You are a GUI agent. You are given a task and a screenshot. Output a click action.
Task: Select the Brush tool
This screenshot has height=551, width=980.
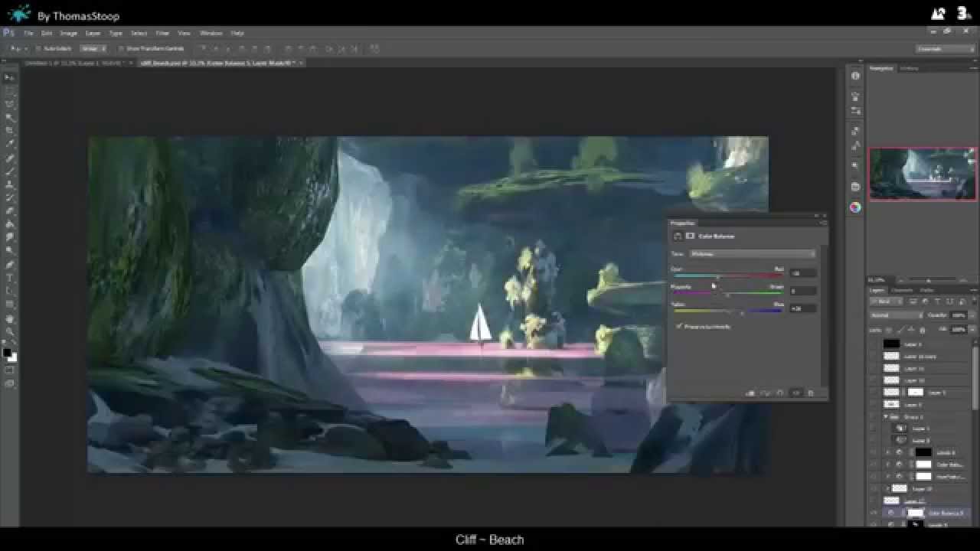coord(9,171)
